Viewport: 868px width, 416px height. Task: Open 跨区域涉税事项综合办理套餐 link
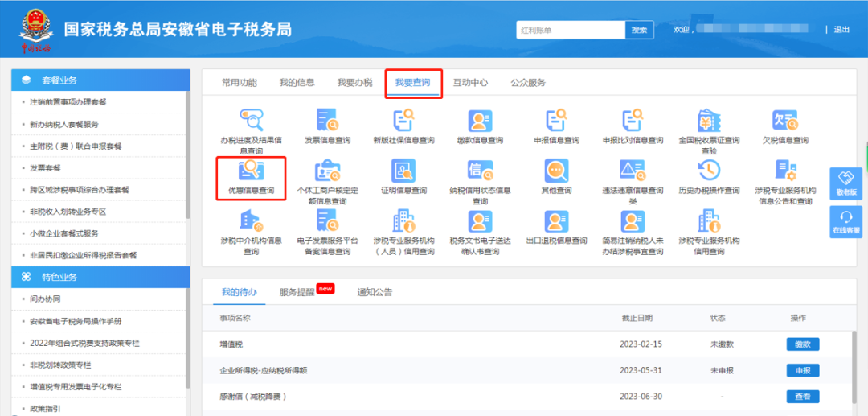79,189
